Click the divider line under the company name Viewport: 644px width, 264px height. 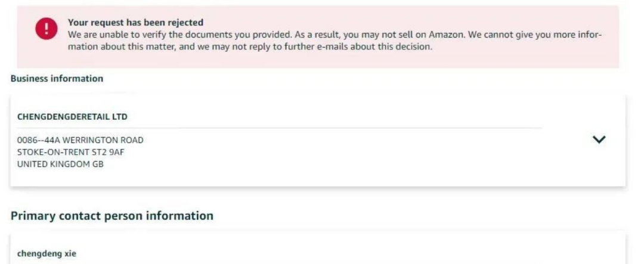(280, 128)
